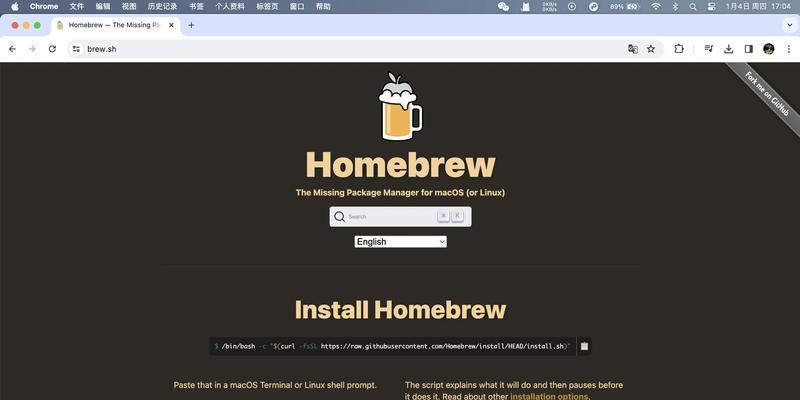800x400 pixels.
Task: Toggle the Chrome side panel
Action: pyautogui.click(x=748, y=49)
